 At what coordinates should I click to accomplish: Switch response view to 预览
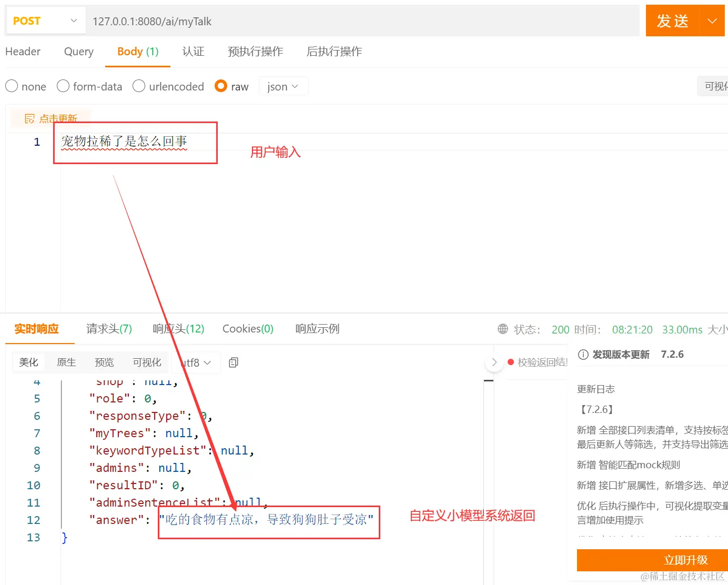104,362
